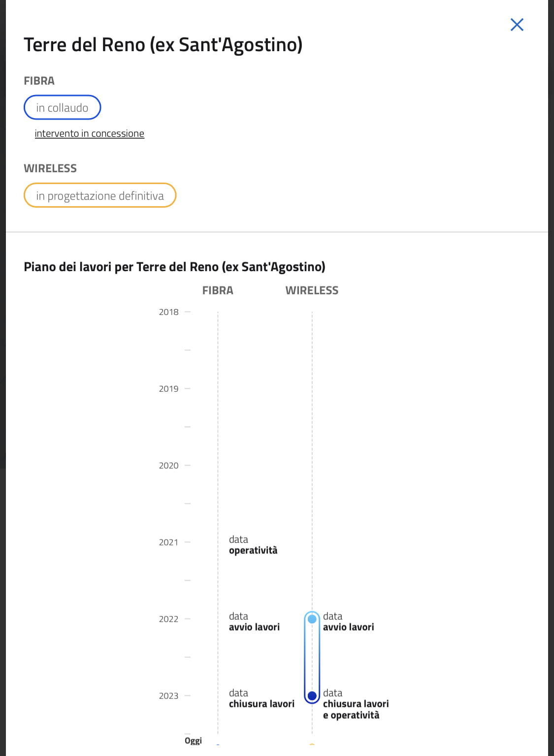Click the WIRELESS column header in timeline

click(x=312, y=290)
